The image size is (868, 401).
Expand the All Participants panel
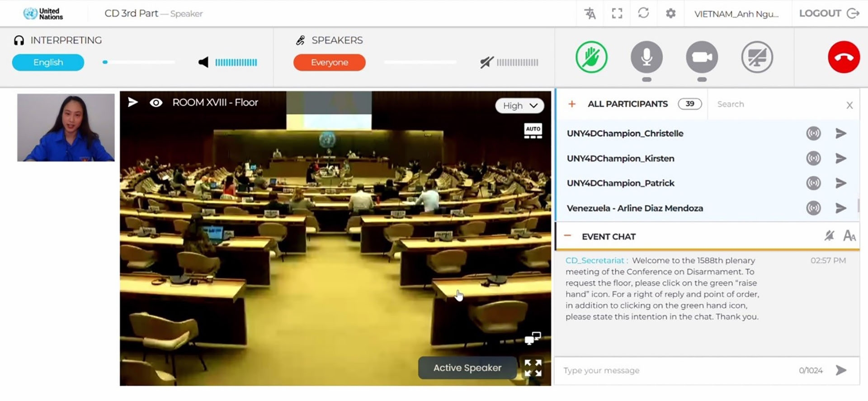point(572,104)
